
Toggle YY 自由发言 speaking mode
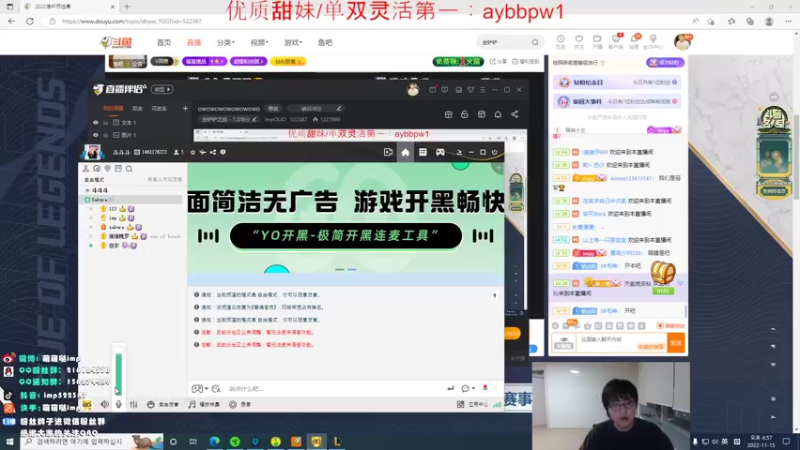163,404
